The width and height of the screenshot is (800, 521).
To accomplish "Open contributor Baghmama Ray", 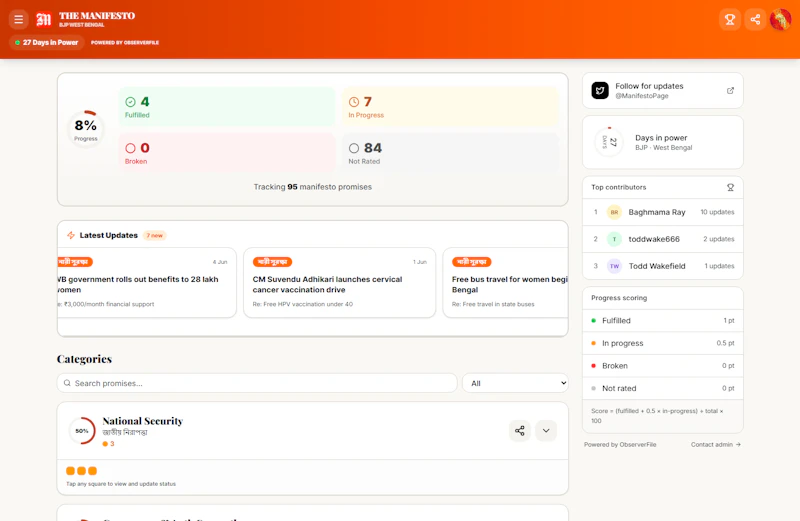I will click(663, 212).
